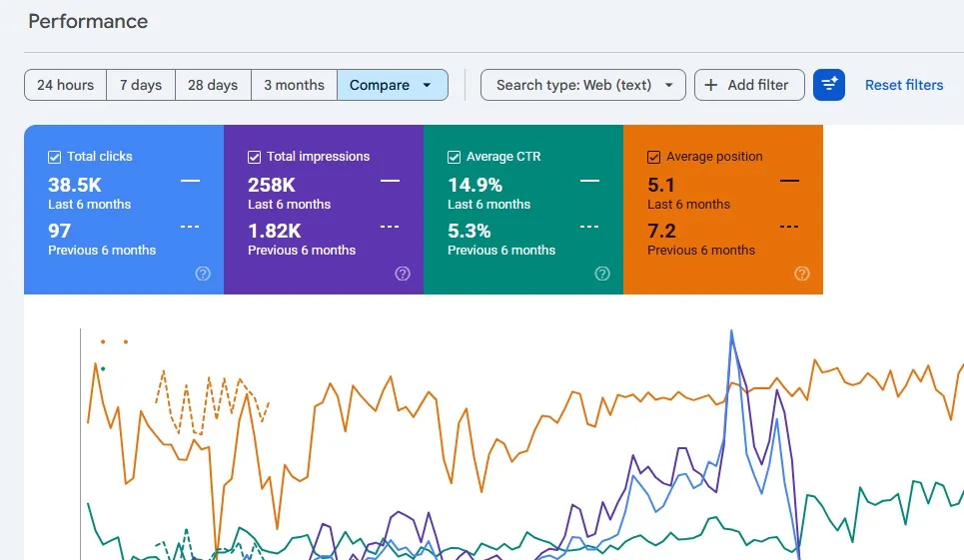The width and height of the screenshot is (964, 560).
Task: Click the 14.9% average CTR value
Action: (x=476, y=185)
